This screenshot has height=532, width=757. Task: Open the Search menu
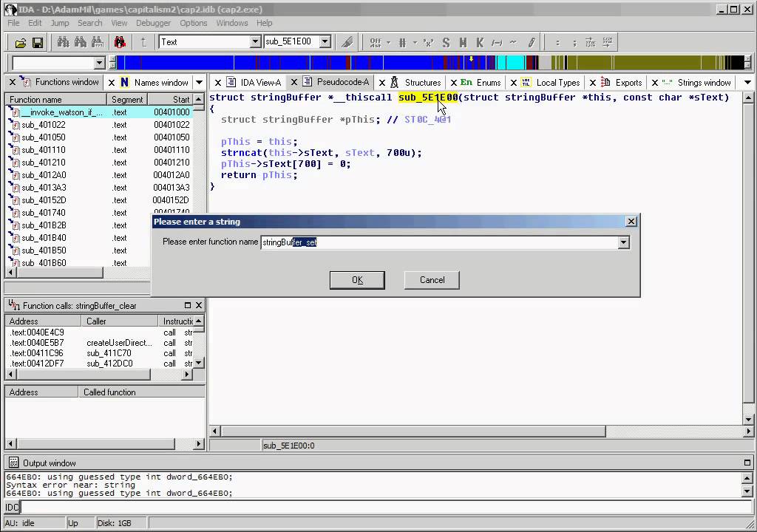point(89,23)
